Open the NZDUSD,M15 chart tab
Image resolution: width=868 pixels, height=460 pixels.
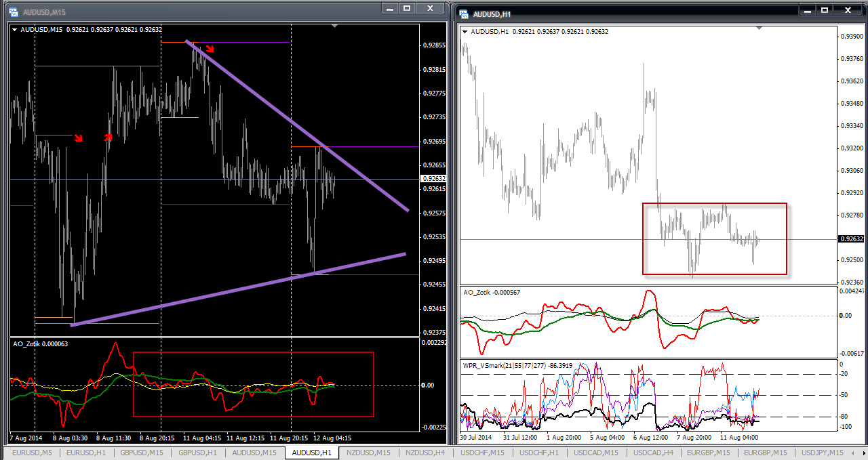click(x=368, y=453)
